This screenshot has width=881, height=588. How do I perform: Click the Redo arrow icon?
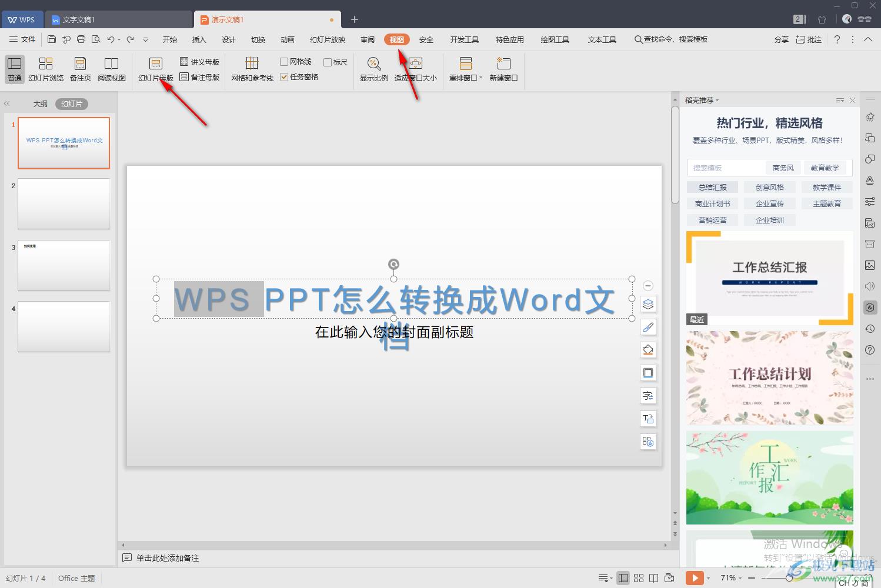(131, 39)
